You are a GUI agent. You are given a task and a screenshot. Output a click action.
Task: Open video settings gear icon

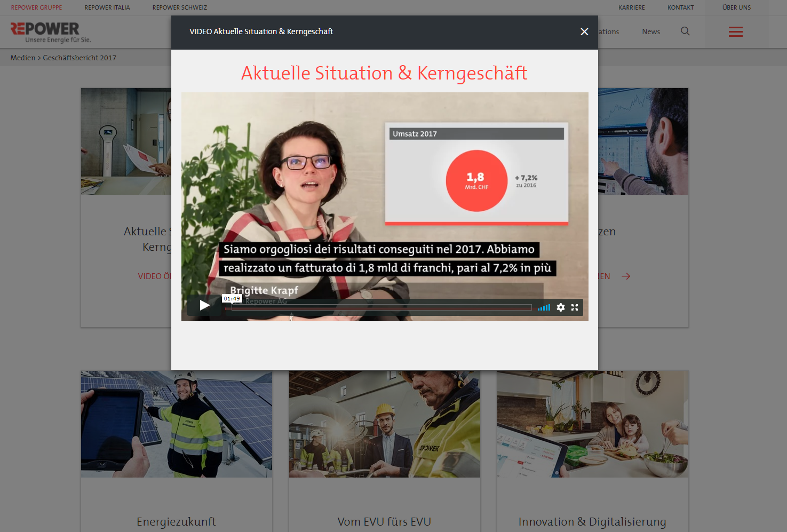point(561,307)
